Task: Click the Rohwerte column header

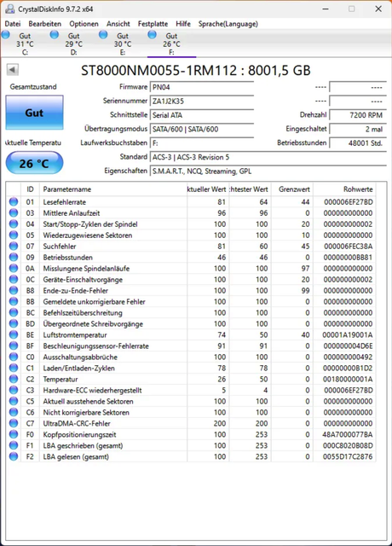Action: (344, 189)
